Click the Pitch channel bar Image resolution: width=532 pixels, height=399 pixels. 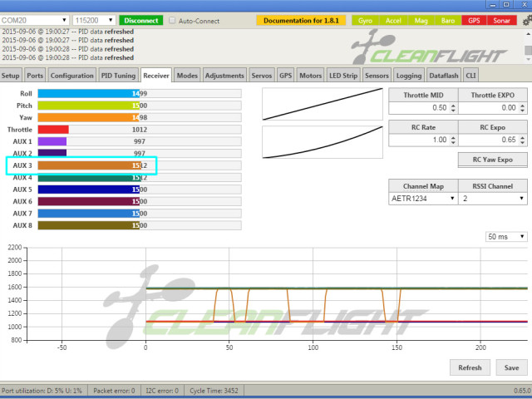pos(140,106)
